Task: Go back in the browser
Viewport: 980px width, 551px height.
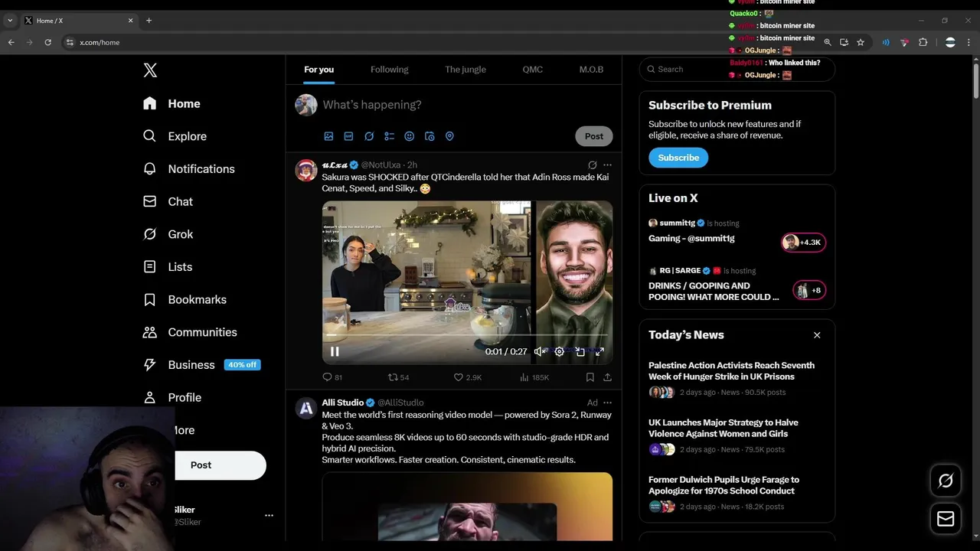Action: pyautogui.click(x=11, y=42)
